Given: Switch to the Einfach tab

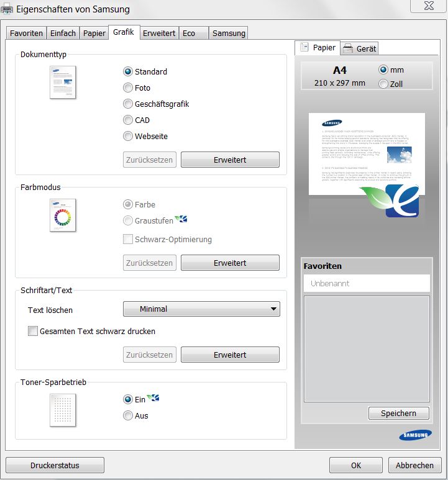Looking at the screenshot, I should click(63, 33).
